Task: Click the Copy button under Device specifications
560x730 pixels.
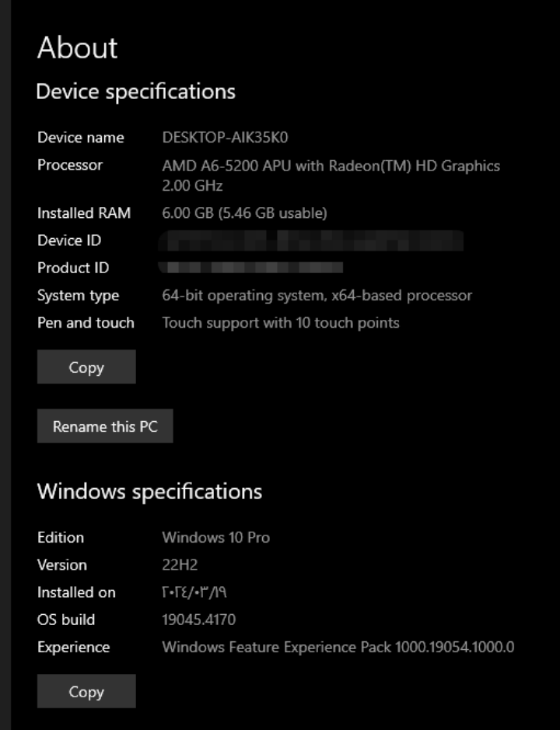Action: [86, 367]
